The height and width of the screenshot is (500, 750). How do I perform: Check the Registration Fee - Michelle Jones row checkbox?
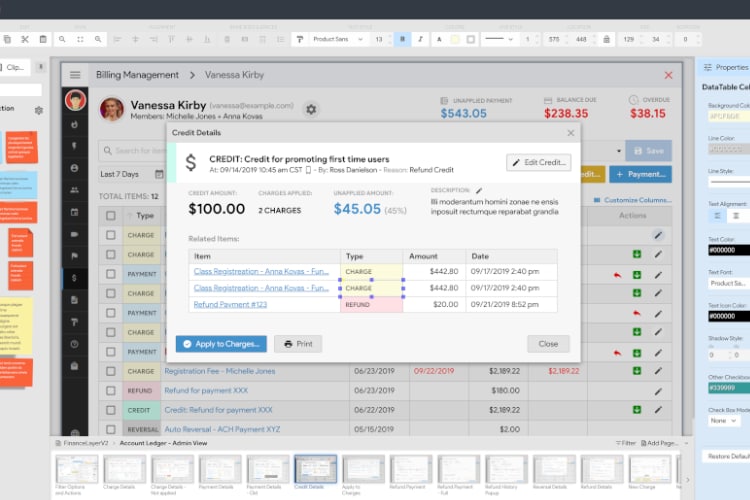point(110,371)
